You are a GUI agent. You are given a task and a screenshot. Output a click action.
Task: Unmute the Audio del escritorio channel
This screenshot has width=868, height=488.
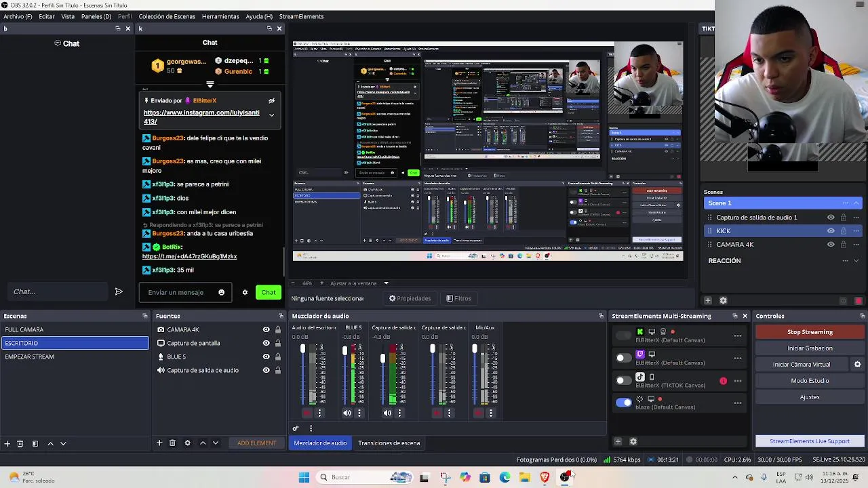pyautogui.click(x=307, y=413)
